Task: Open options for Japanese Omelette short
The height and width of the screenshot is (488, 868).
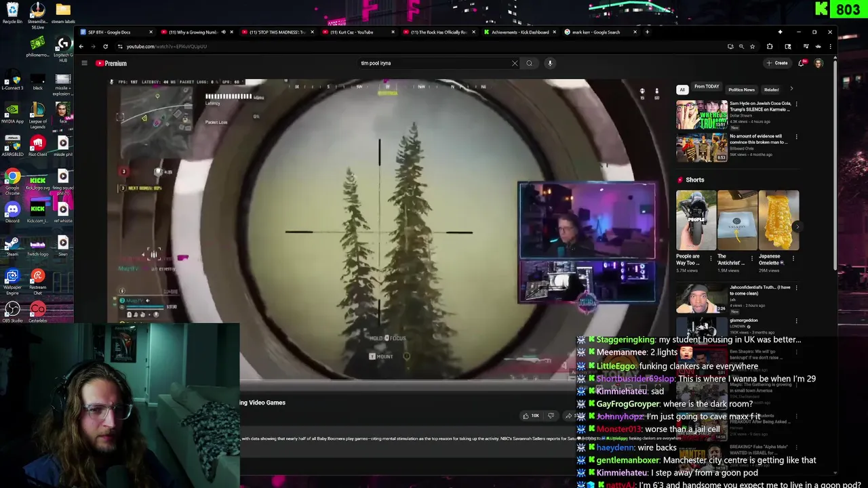Action: [x=793, y=258]
